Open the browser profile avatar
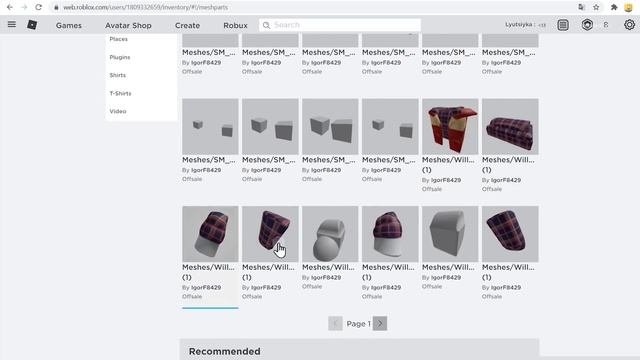This screenshot has width=640, height=360. point(629,7)
